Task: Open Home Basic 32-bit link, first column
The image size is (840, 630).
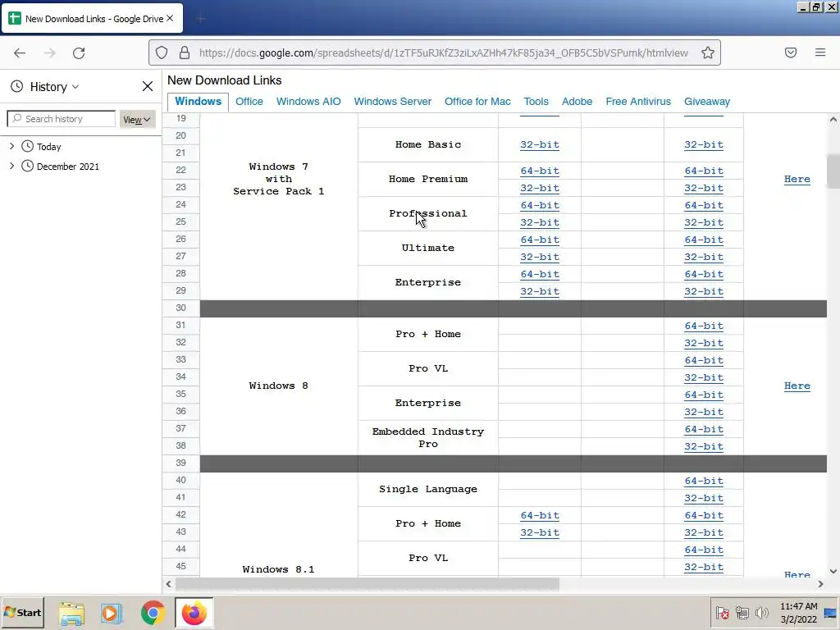Action: [540, 144]
